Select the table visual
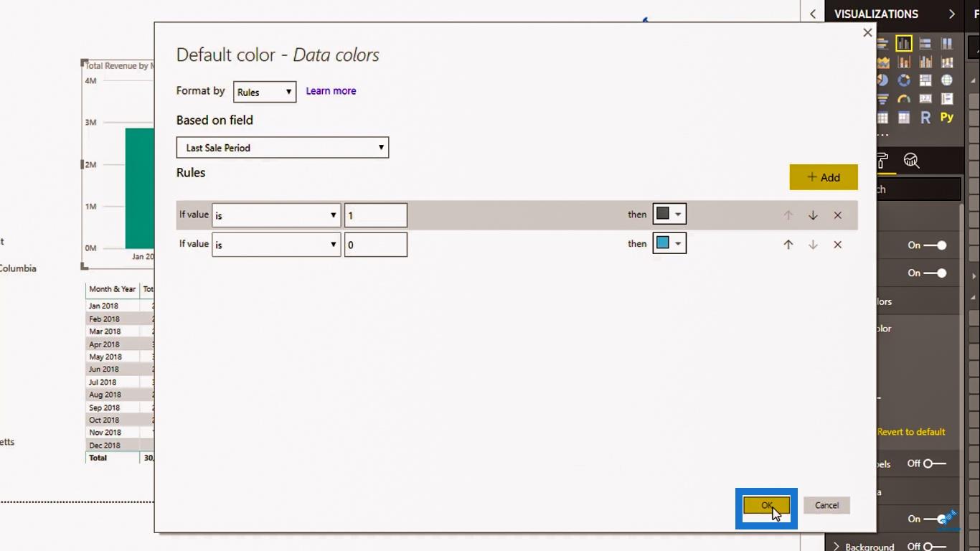This screenshot has height=551, width=980. coord(882,118)
